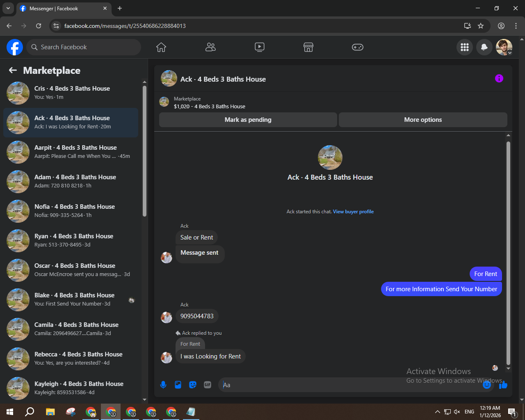Open the Aarpit 4 Beds 3 Baths House chat
This screenshot has width=525, height=420.
pyautogui.click(x=71, y=152)
